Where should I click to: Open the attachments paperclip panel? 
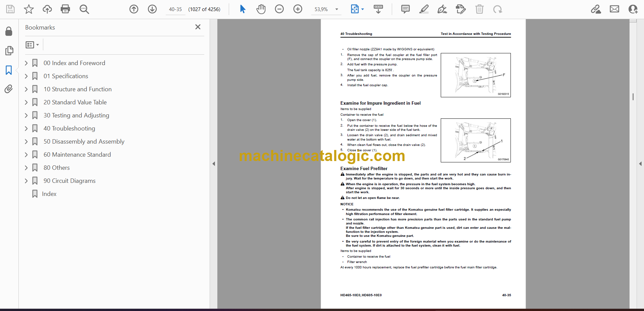[x=9, y=89]
